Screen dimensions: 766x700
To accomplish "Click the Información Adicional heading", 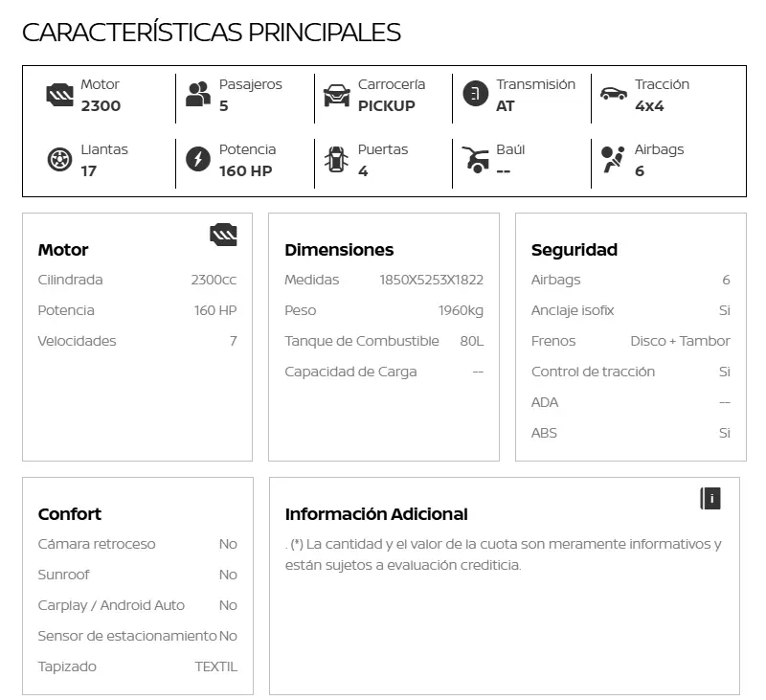I will coord(376,514).
